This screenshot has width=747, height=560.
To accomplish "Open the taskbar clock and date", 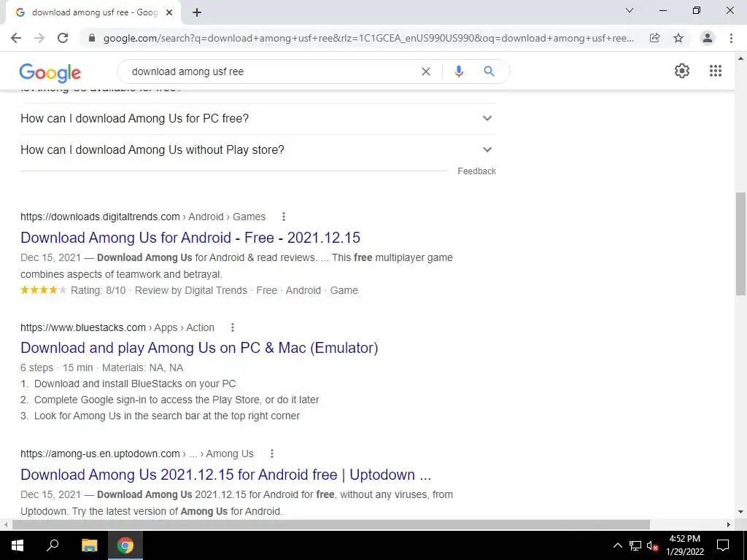I will point(684,545).
